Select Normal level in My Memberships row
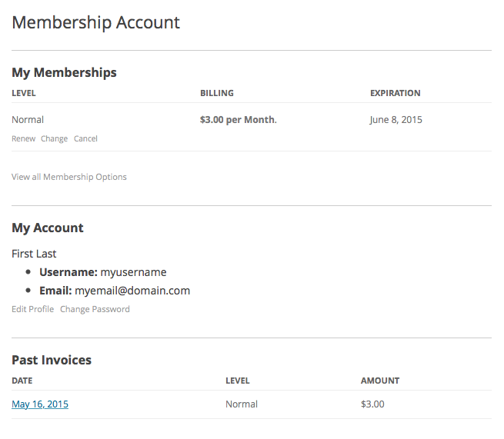504x439 pixels. (x=28, y=120)
